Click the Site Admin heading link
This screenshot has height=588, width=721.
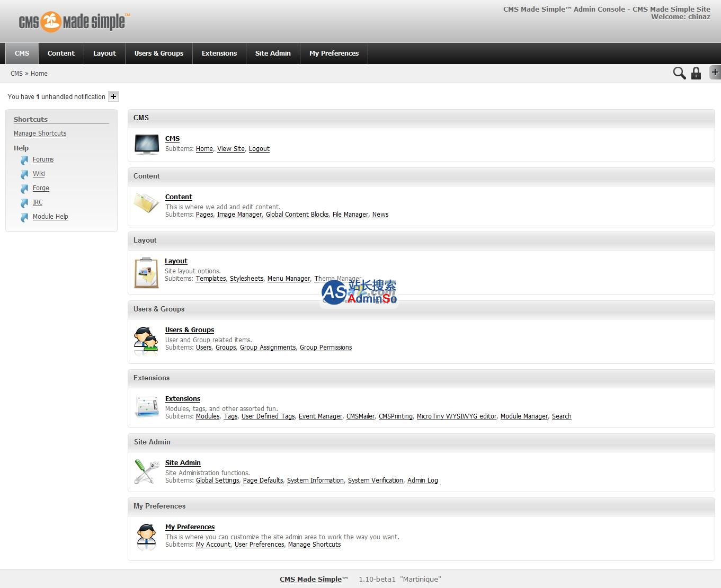183,463
